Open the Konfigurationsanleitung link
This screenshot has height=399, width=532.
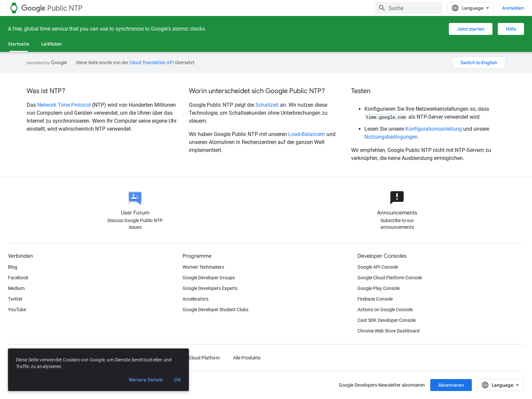[x=434, y=129]
